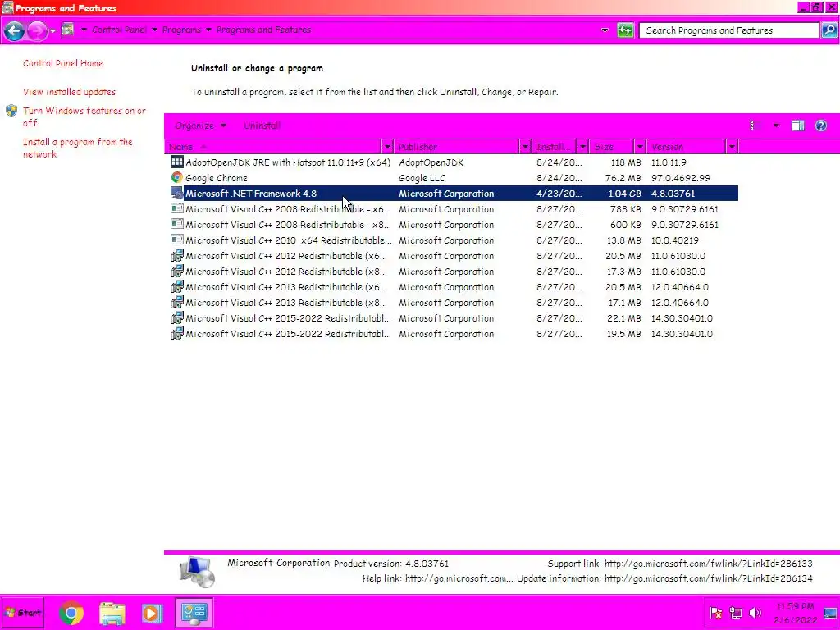Viewport: 840px width, 630px height.
Task: Open Windows Media Player taskbar icon
Action: pyautogui.click(x=152, y=613)
